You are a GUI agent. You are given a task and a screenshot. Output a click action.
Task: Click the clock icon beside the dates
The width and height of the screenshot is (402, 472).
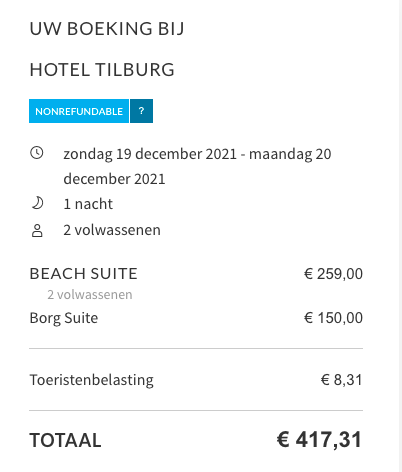tap(37, 153)
